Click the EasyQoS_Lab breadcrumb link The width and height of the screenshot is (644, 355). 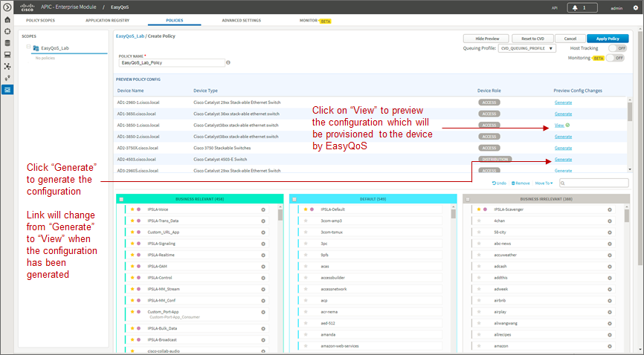(x=130, y=36)
